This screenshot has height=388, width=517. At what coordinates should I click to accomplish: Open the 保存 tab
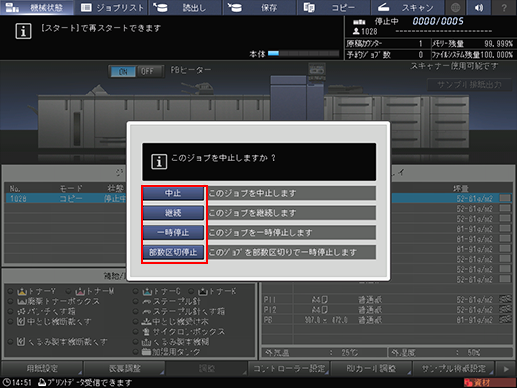(260, 7)
